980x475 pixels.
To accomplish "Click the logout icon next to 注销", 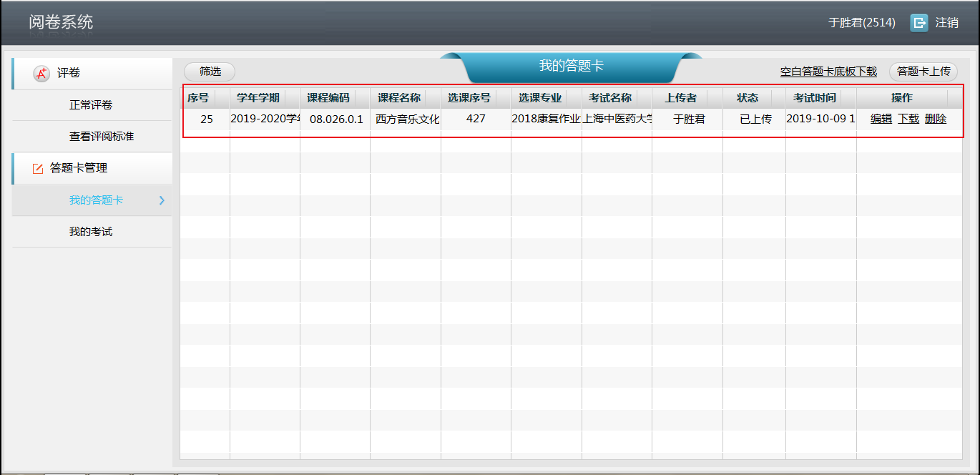I will [x=918, y=23].
